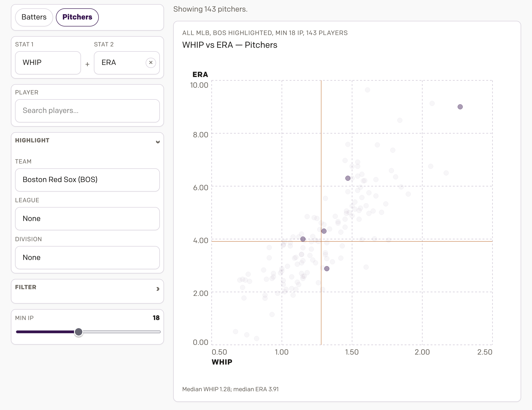532x410 pixels.
Task: Open the League highlight dropdown
Action: click(87, 218)
